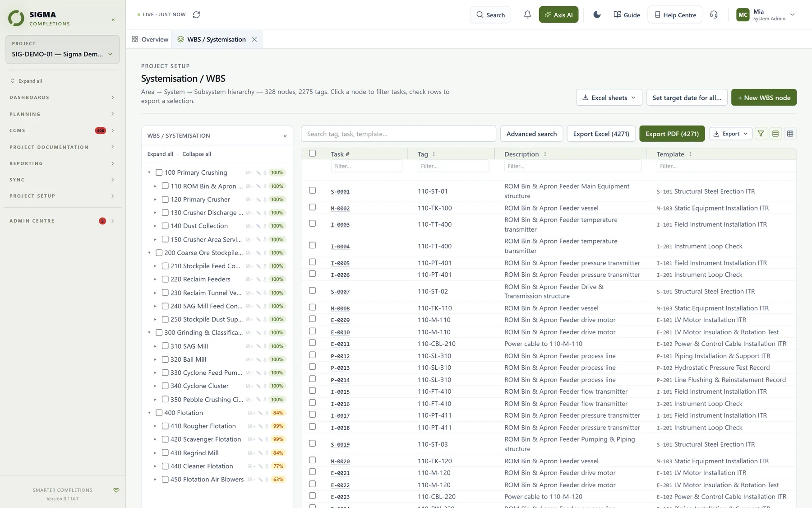This screenshot has width=812, height=508.
Task: Open the Tag column menu dots
Action: click(434, 154)
